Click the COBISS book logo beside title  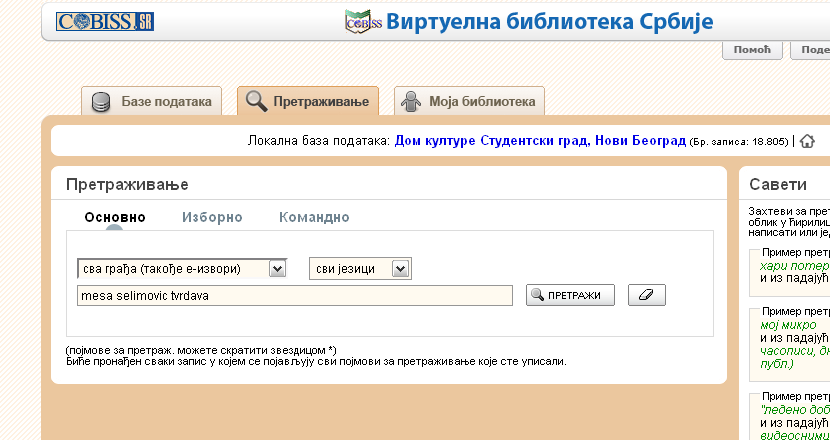[363, 22]
